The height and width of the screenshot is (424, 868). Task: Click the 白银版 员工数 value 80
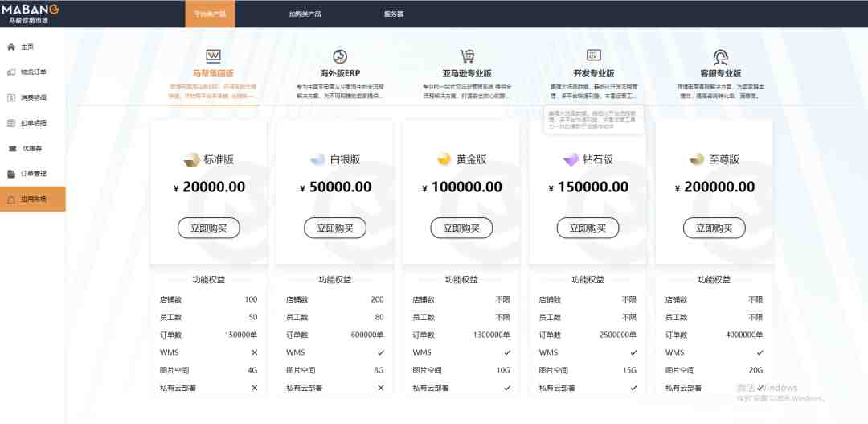click(379, 317)
